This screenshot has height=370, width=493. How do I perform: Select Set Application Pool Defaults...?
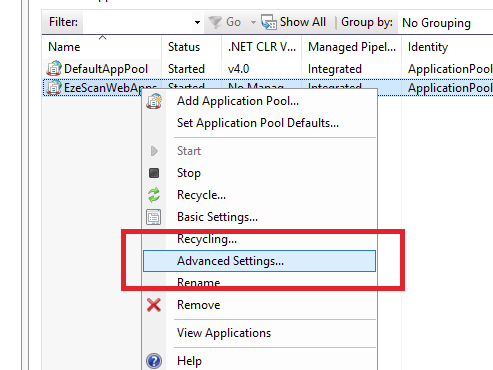point(259,123)
